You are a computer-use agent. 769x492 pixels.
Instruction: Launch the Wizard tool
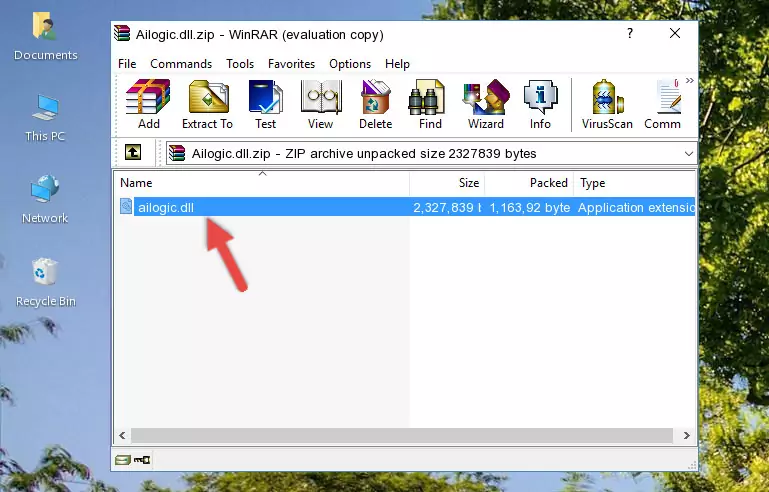(486, 104)
